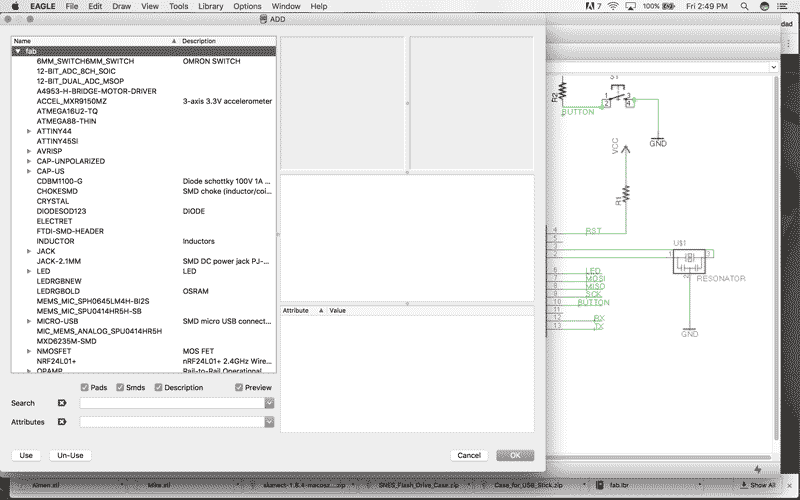The image size is (800, 500).
Task: Select 6MM_SWITCH6MM_SWITCH in the list
Action: click(x=85, y=61)
